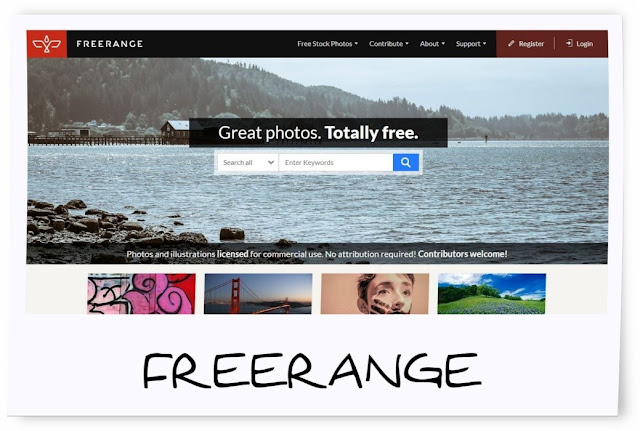Click the Register link
The width and height of the screenshot is (640, 431).
[531, 44]
